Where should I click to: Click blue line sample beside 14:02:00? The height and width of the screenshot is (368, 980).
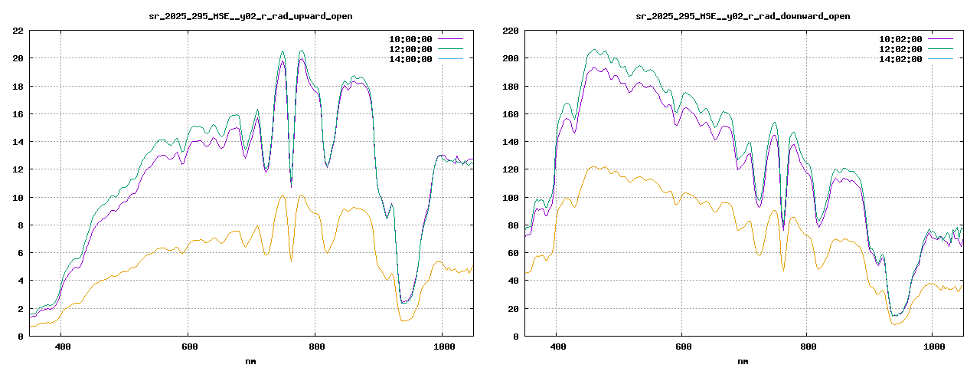tap(941, 59)
